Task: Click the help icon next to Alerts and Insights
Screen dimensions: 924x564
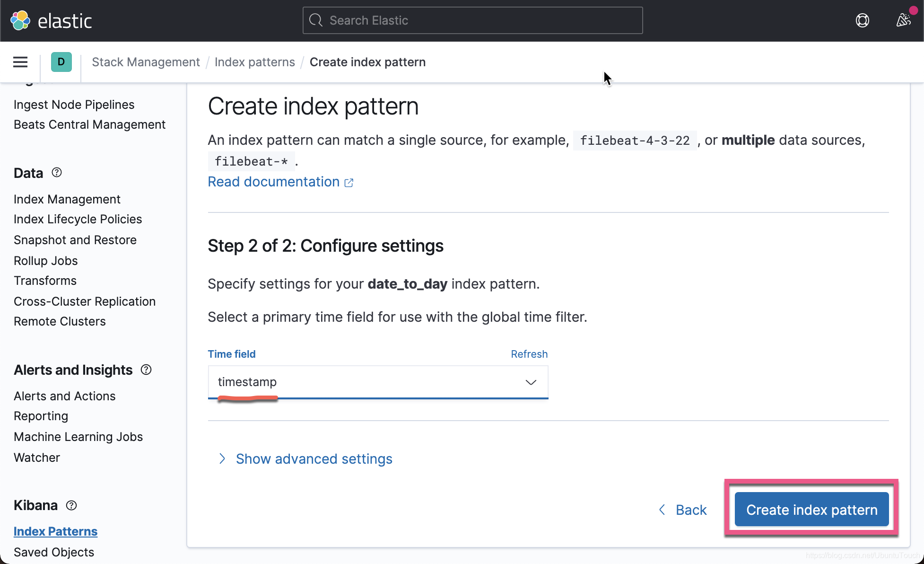Action: click(146, 370)
